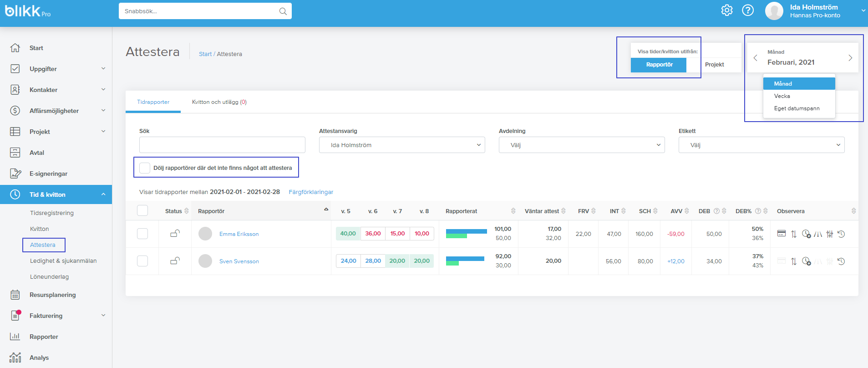Click the Resursplanering calendar icon
The height and width of the screenshot is (368, 868).
pyautogui.click(x=15, y=295)
